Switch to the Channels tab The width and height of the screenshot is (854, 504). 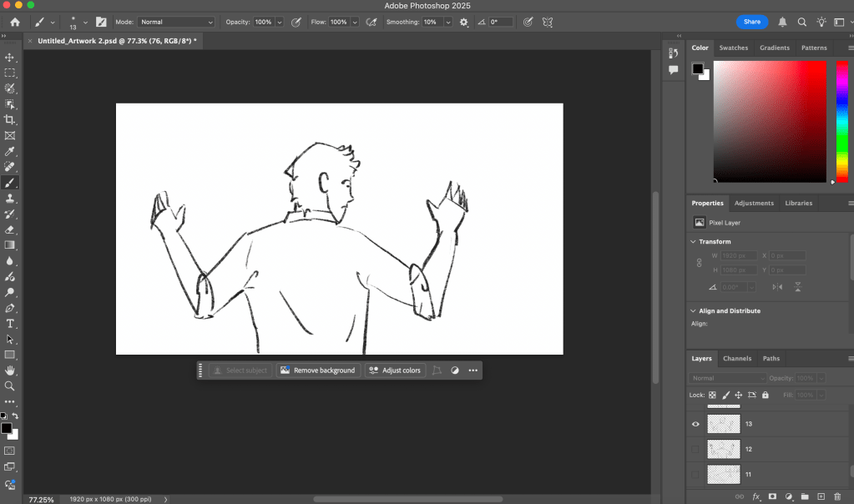coord(737,359)
